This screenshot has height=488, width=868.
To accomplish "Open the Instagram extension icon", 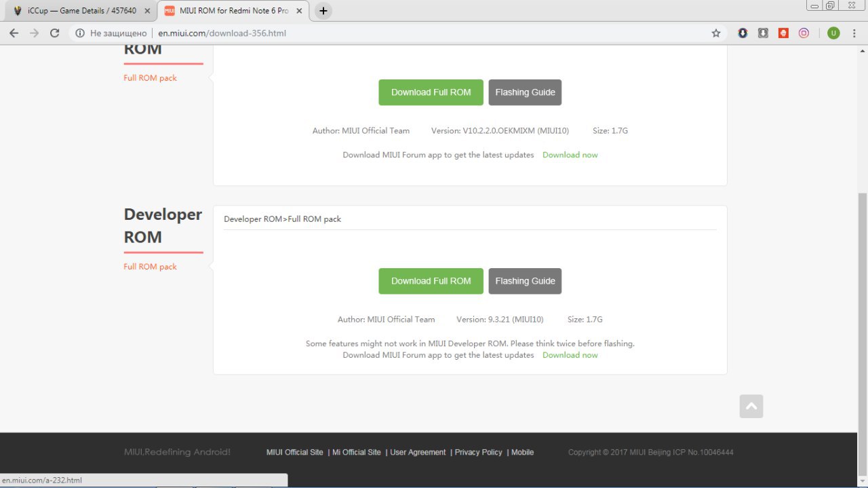I will coord(804,33).
